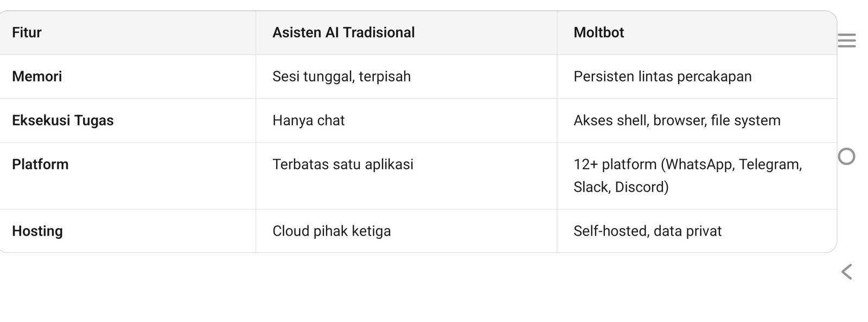Select the 'Self-hosted, data privat' cell
Screen dimensions: 868x322
click(647, 231)
